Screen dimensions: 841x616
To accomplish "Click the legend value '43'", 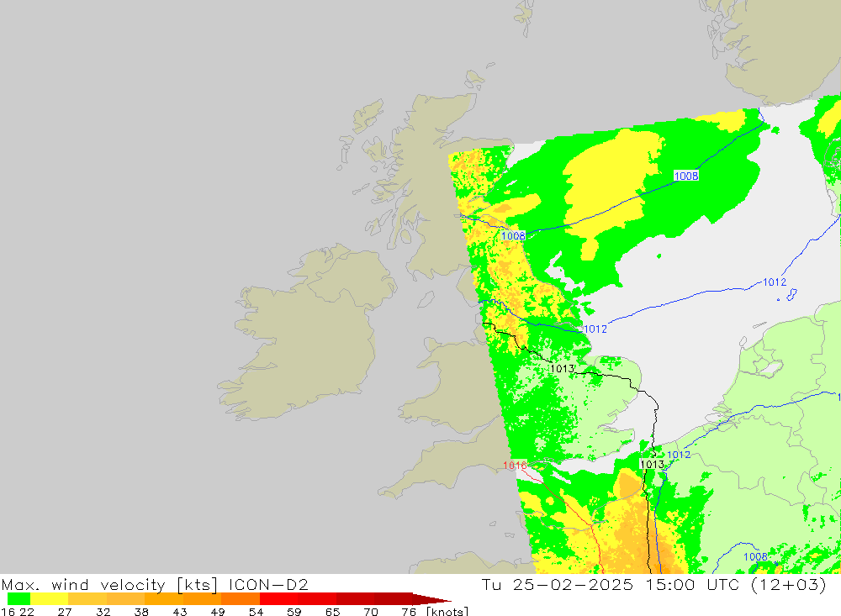I will point(180,612).
